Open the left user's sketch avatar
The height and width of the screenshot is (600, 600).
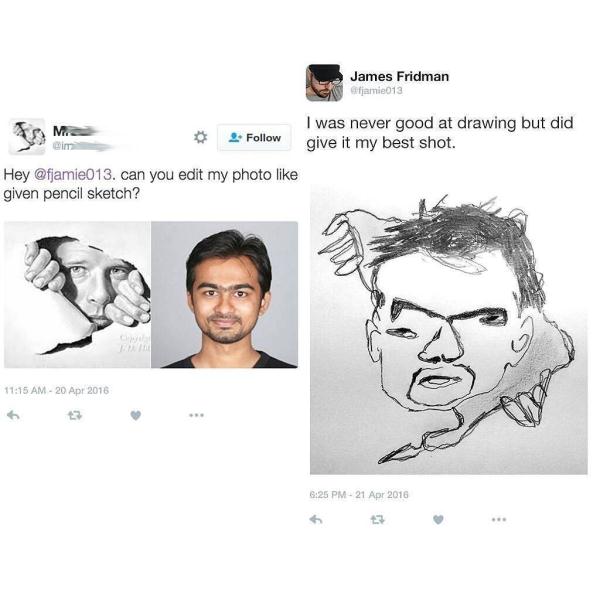27,136
